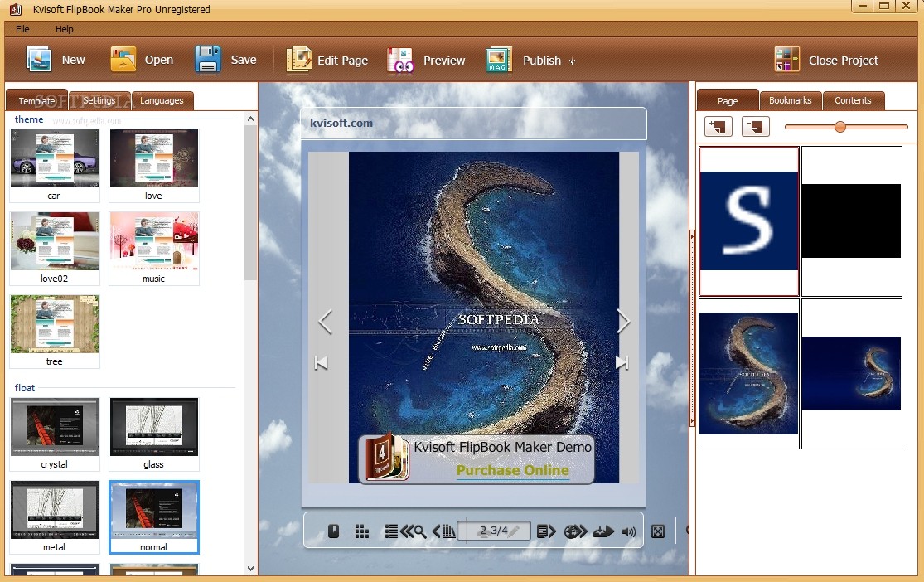
Task: Select the black page thumbnail
Action: coord(852,221)
